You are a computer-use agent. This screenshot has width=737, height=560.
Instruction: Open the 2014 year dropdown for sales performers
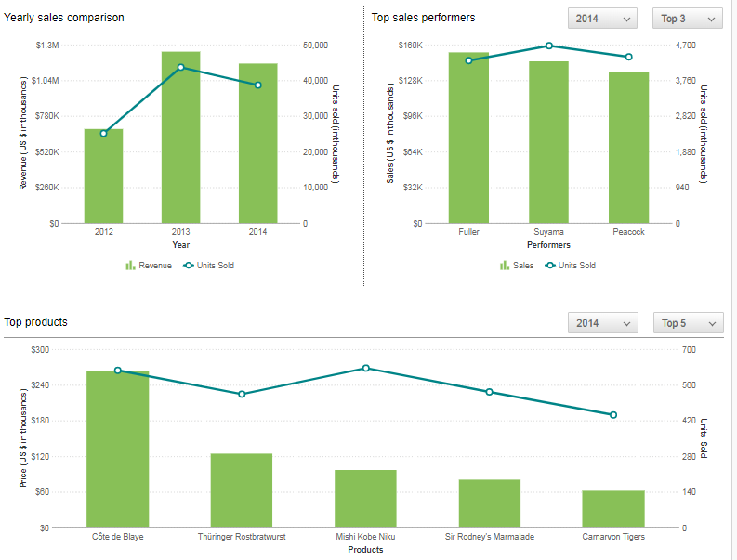pos(602,19)
